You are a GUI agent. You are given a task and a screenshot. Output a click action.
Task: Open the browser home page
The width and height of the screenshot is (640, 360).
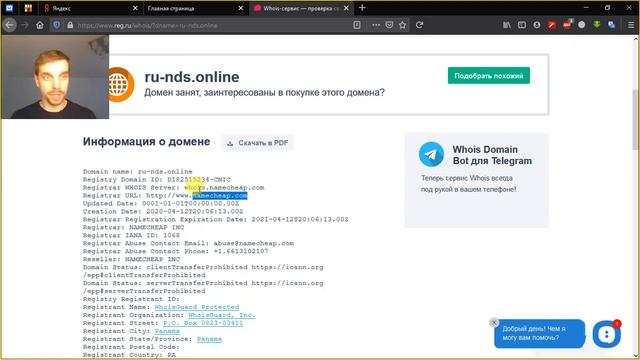coord(40,25)
